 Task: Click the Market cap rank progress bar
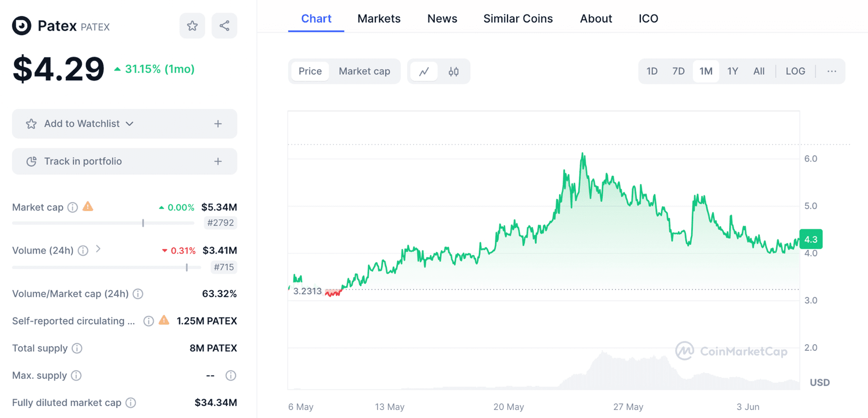coord(103,223)
